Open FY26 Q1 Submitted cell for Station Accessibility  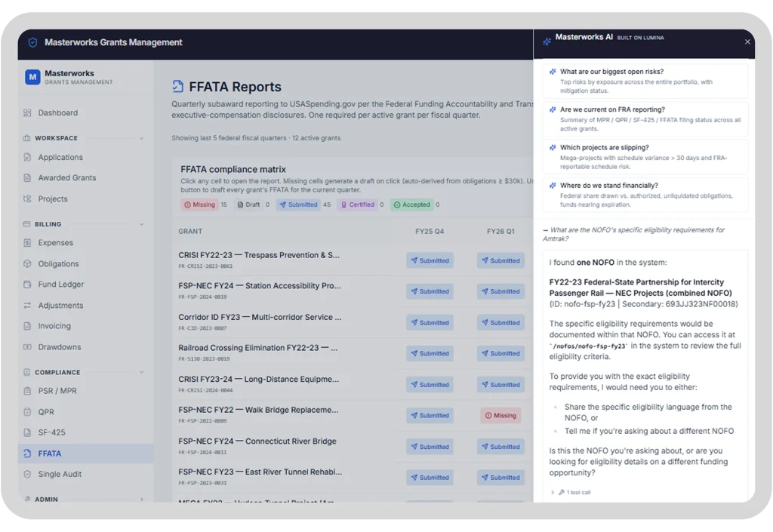500,291
